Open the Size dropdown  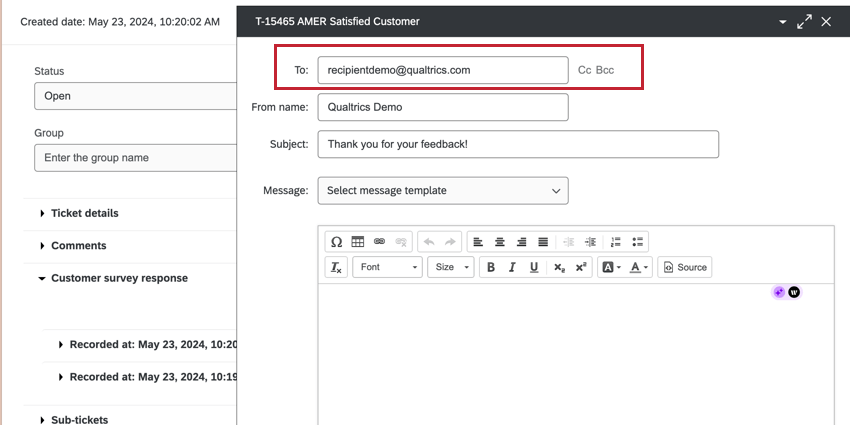pyautogui.click(x=450, y=267)
